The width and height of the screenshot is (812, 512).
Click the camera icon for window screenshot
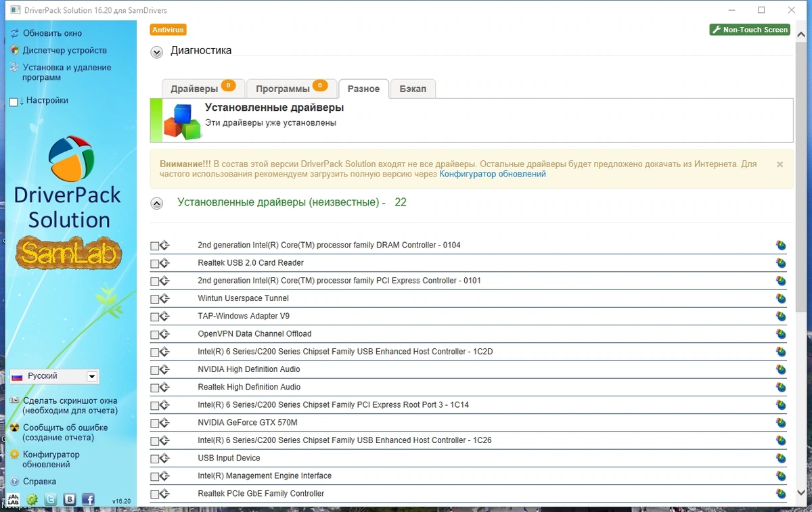tap(14, 401)
